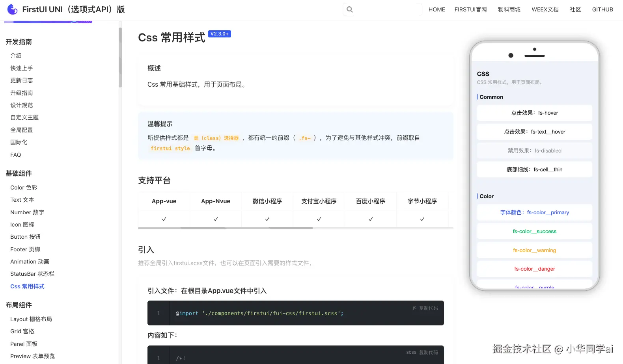The image size is (623, 364).
Task: Click the 支付宝小程序 table header
Action: pyautogui.click(x=319, y=201)
